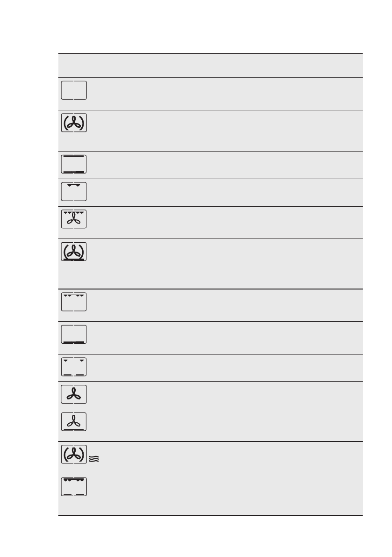Select the empty oven box icon
Viewport: 392px width, 557px height.
(x=74, y=90)
